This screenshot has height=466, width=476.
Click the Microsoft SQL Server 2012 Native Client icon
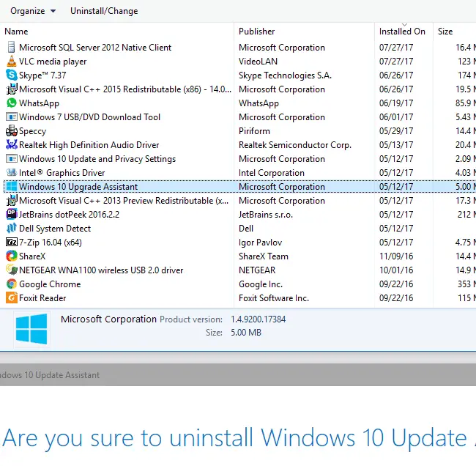[12, 48]
